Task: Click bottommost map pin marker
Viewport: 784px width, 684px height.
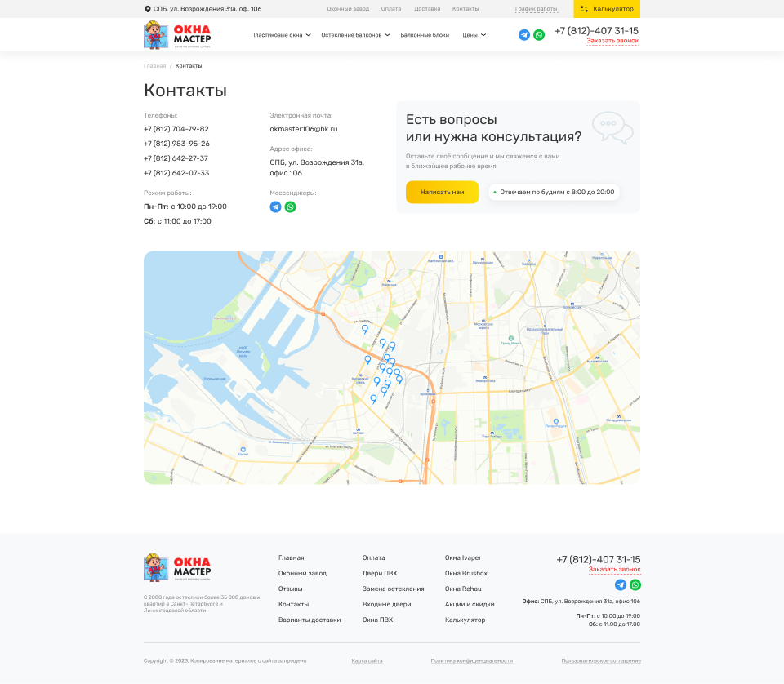Action: point(373,398)
